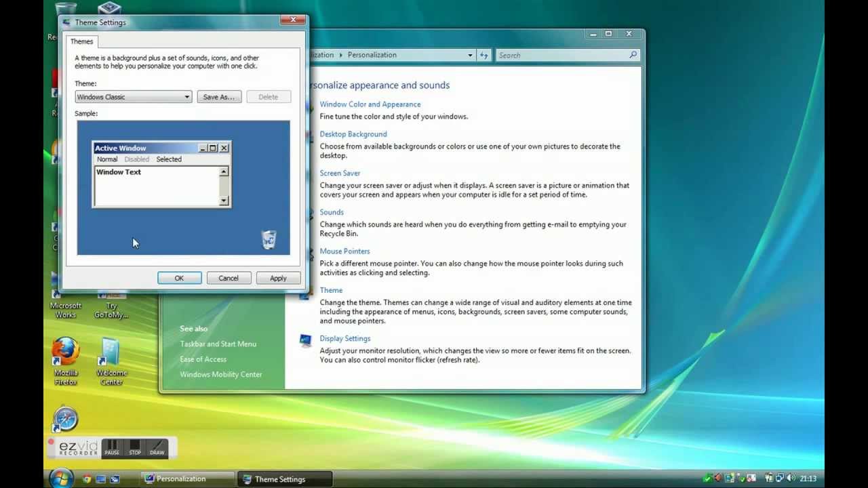Viewport: 868px width, 488px height.
Task: Click the power battery tray icon
Action: click(x=769, y=479)
